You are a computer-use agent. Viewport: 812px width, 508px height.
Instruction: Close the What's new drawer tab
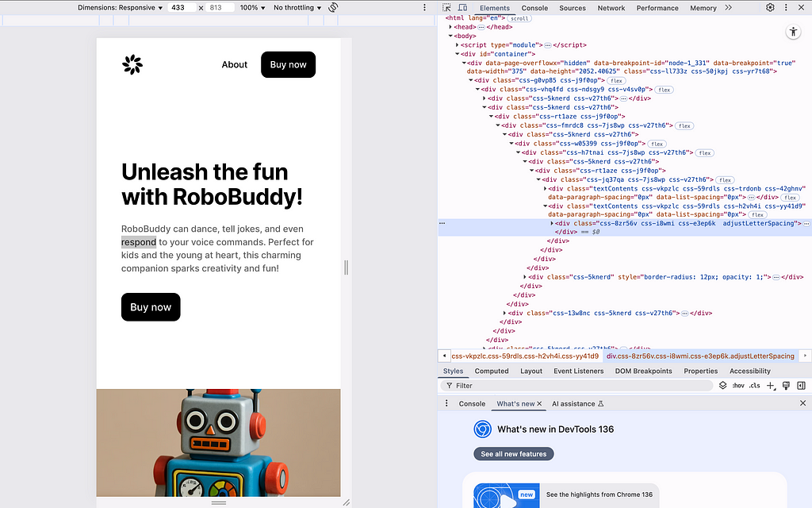click(539, 404)
